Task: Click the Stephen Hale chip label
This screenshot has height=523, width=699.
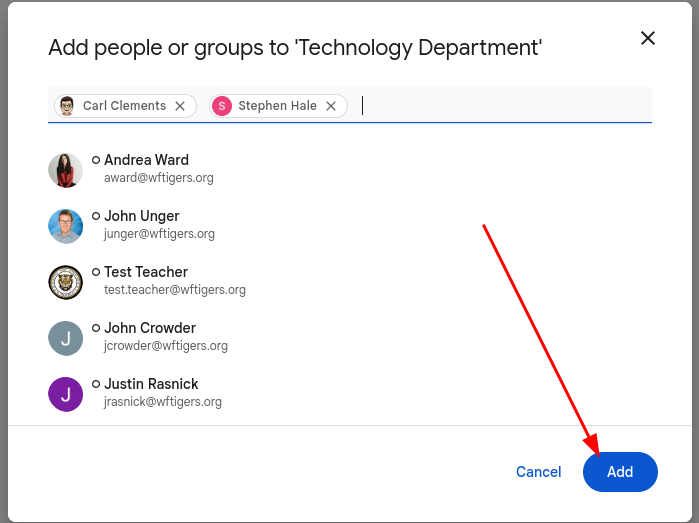Action: point(277,106)
